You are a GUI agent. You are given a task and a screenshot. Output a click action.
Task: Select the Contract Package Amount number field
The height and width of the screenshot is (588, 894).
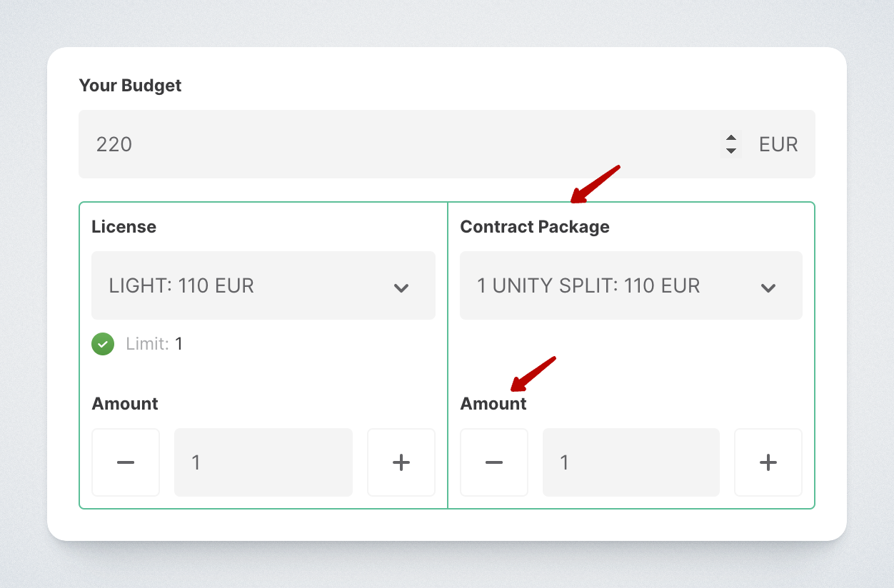631,462
